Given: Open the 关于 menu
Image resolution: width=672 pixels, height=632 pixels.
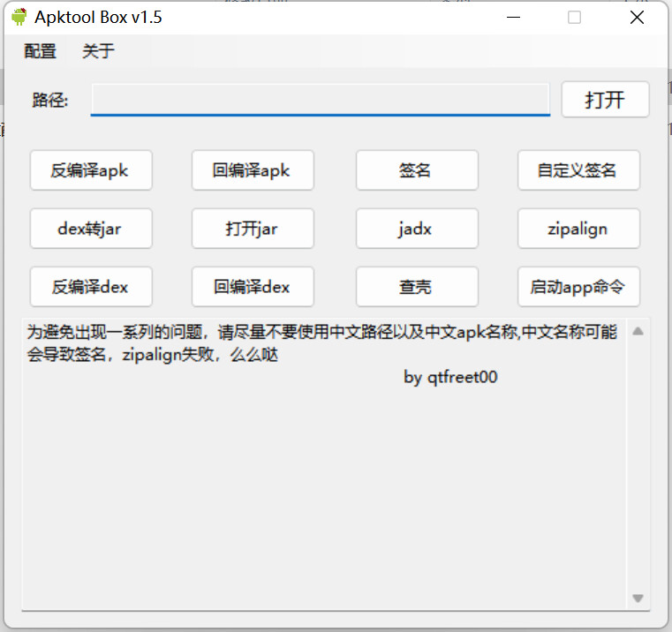Looking at the screenshot, I should (98, 51).
